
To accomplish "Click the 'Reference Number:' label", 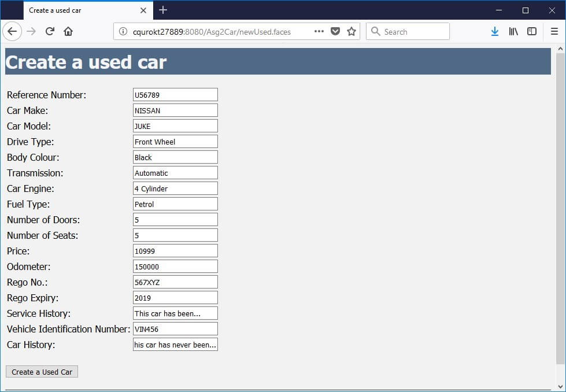I will coord(47,95).
